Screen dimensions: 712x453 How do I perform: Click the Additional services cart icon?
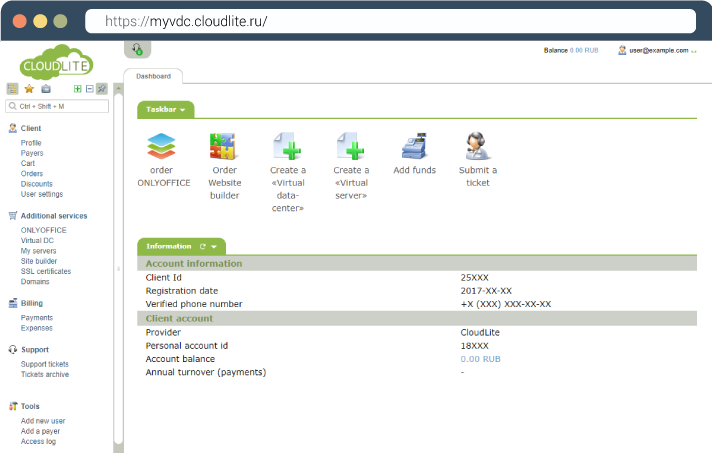(13, 216)
